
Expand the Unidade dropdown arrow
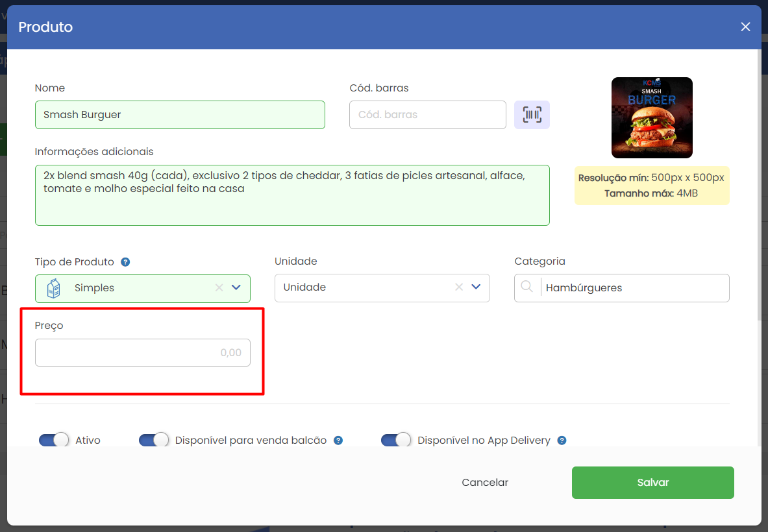coord(476,287)
